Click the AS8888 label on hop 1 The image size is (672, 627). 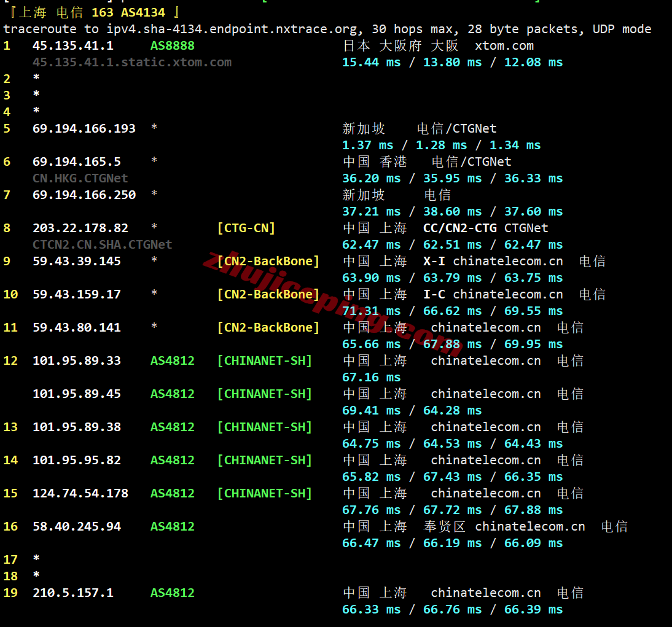[172, 45]
